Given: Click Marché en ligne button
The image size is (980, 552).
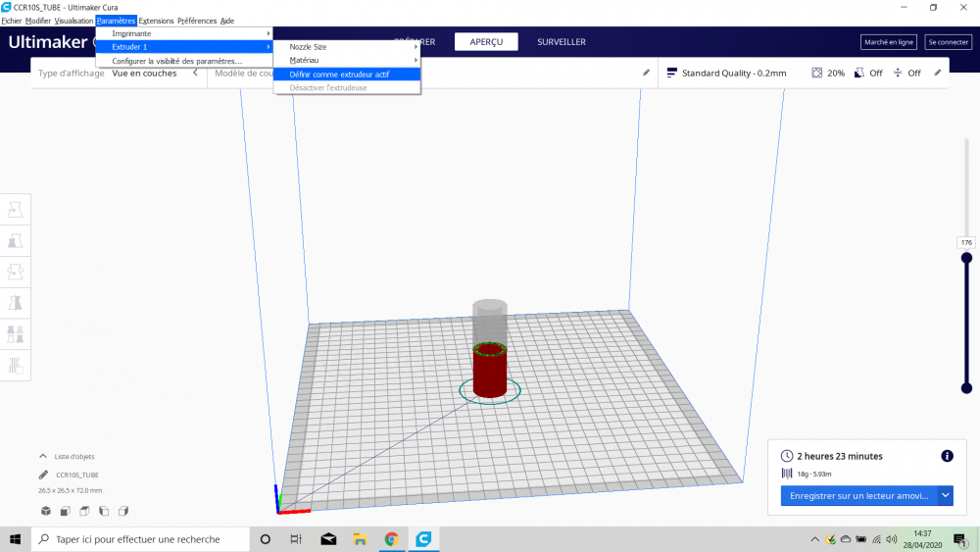Looking at the screenshot, I should [888, 42].
